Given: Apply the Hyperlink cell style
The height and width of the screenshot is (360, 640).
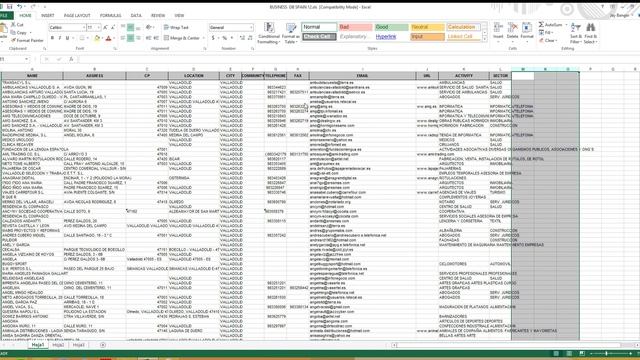Looking at the screenshot, I should 391,37.
